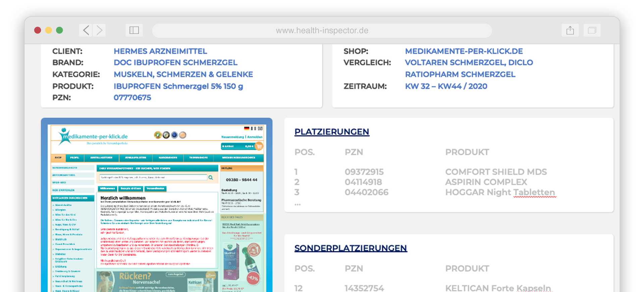Click the search magnifier in shop preview

tap(211, 178)
